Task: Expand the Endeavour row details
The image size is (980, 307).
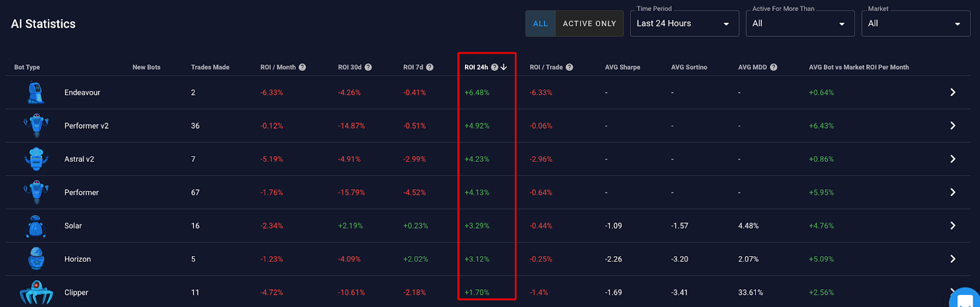Action: pos(952,93)
